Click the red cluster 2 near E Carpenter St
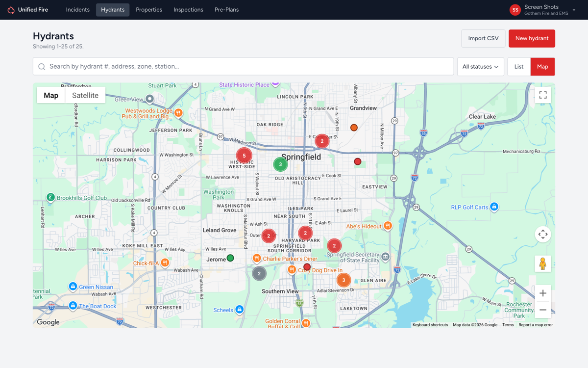This screenshot has height=368, width=588. (322, 141)
